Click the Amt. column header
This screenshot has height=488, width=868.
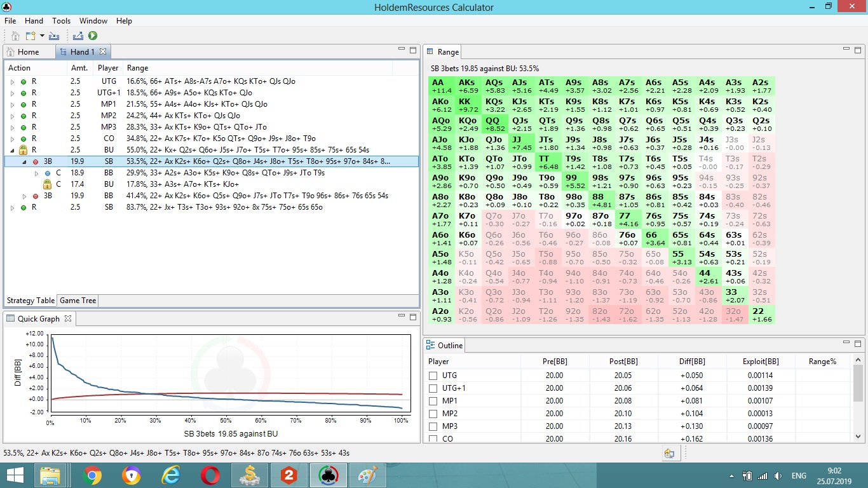(x=79, y=68)
